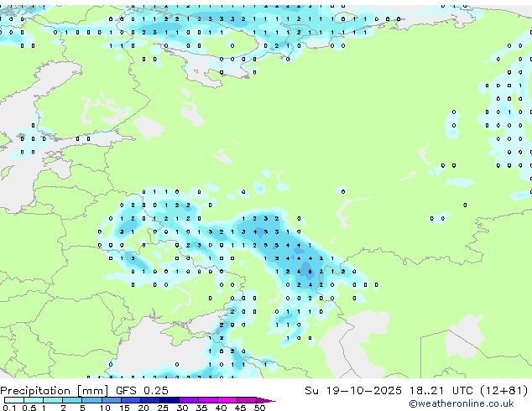
Task: Click the forecast offset '(12+81)'
Action: [504, 391]
